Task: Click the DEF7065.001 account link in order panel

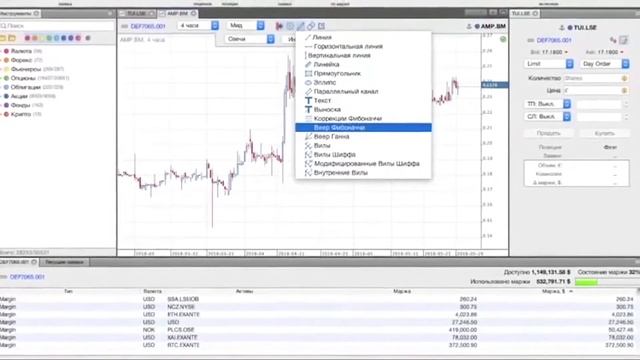Action: click(x=554, y=40)
